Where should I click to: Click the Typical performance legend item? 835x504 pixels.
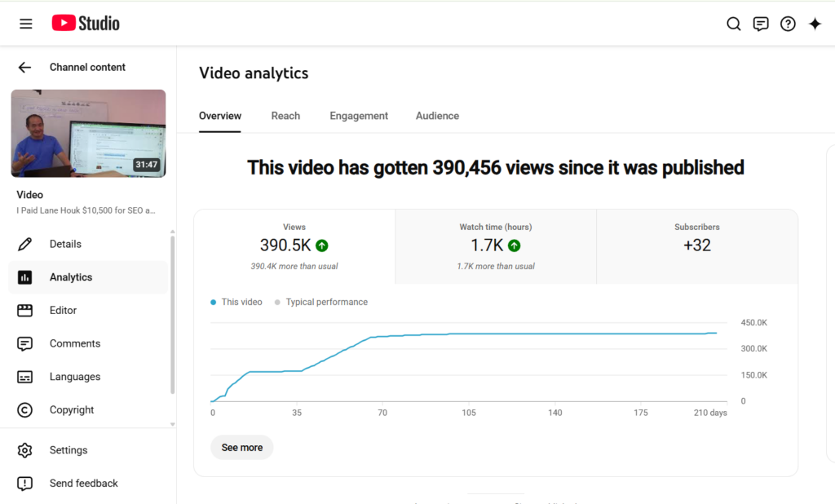pos(321,302)
